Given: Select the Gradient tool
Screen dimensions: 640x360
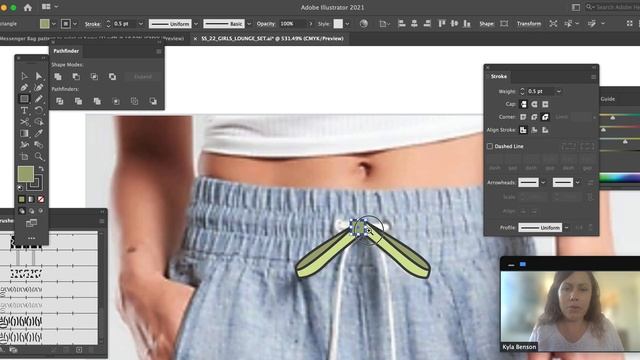Looking at the screenshot, I should point(24,133).
